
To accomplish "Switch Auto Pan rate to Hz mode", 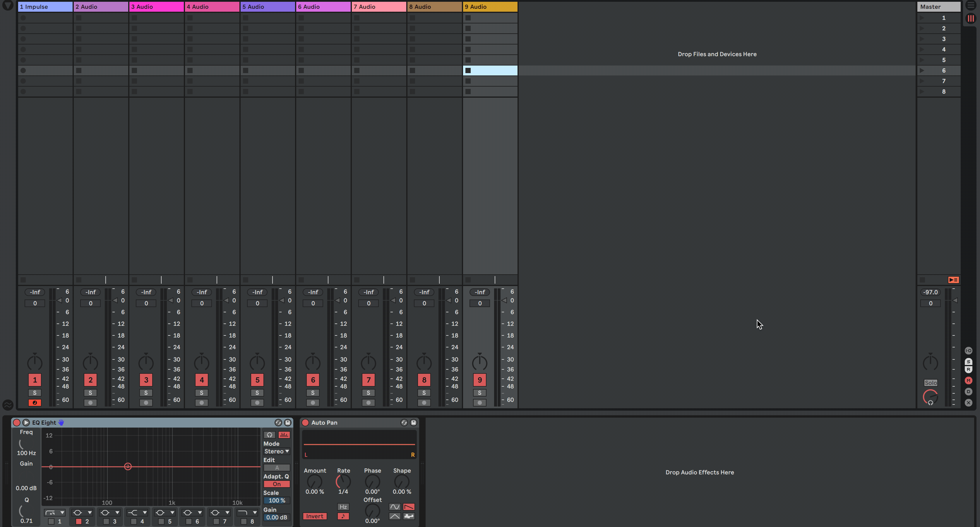I will (343, 507).
